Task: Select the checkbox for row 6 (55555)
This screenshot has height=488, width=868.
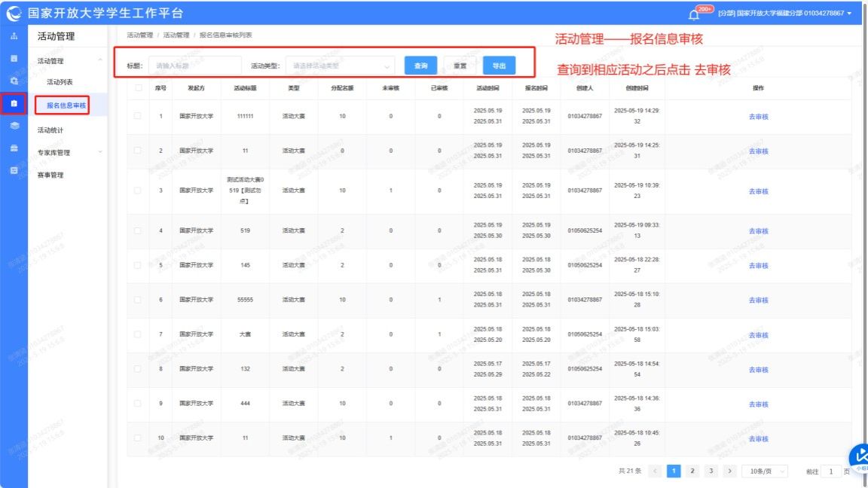Action: click(137, 300)
